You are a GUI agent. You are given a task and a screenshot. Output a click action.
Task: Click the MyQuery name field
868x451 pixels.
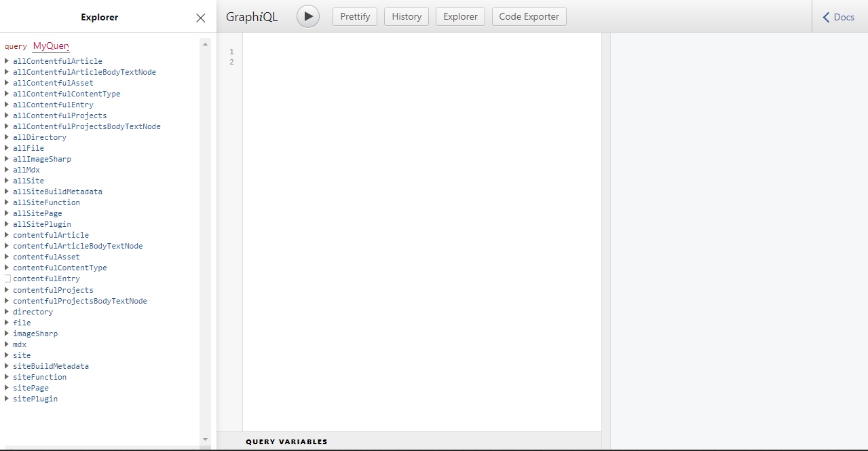[51, 46]
